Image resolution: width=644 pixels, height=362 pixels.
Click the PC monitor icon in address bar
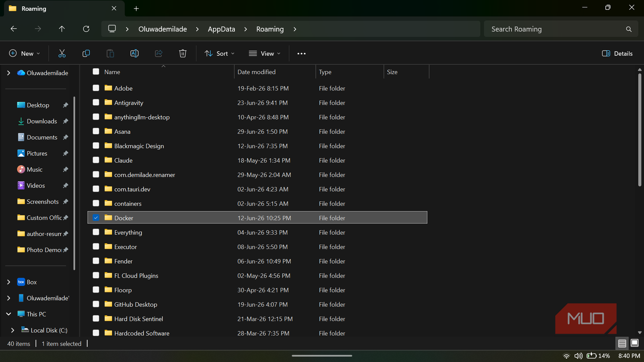[x=112, y=29]
